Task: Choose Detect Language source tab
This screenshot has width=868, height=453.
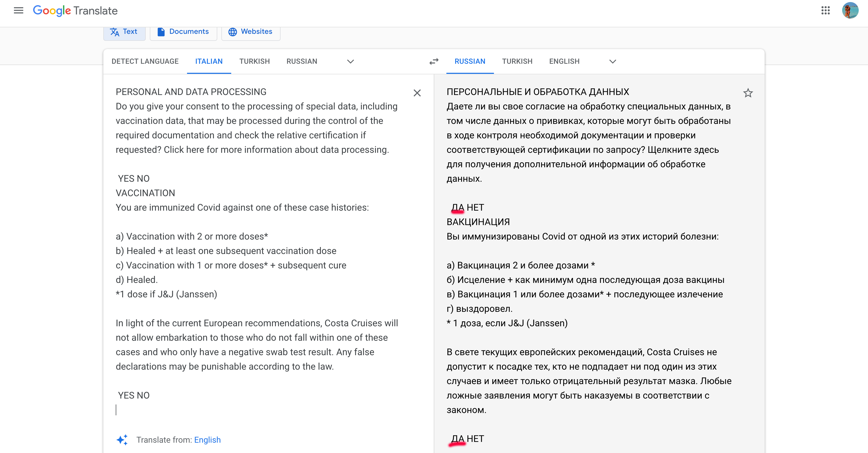Action: click(x=145, y=61)
